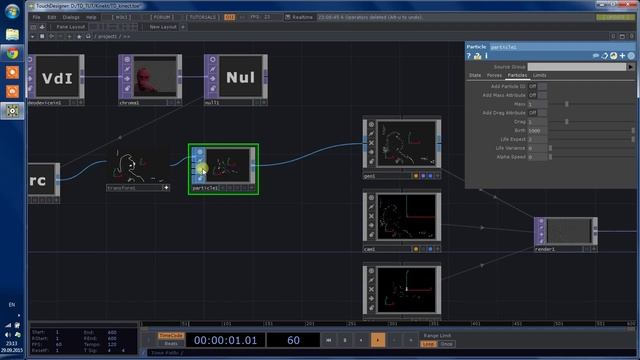The height and width of the screenshot is (360, 640).
Task: Click the Mass parameter slider
Action: click(592, 104)
